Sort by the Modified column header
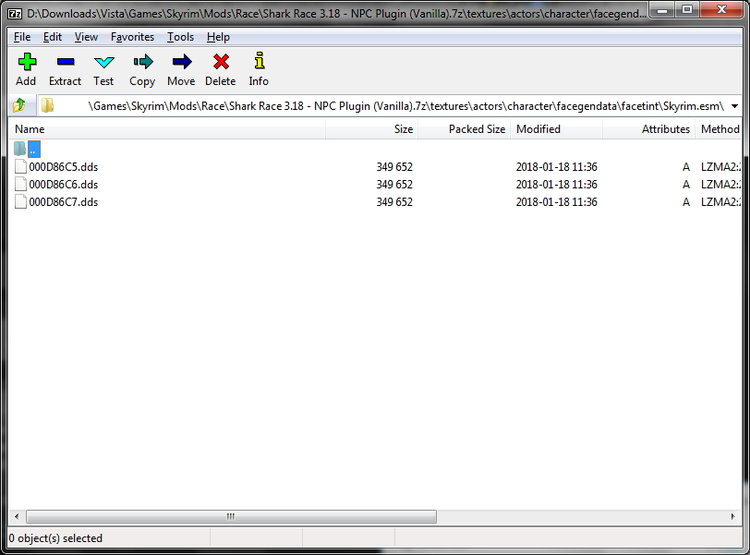The image size is (750, 555). (x=556, y=129)
